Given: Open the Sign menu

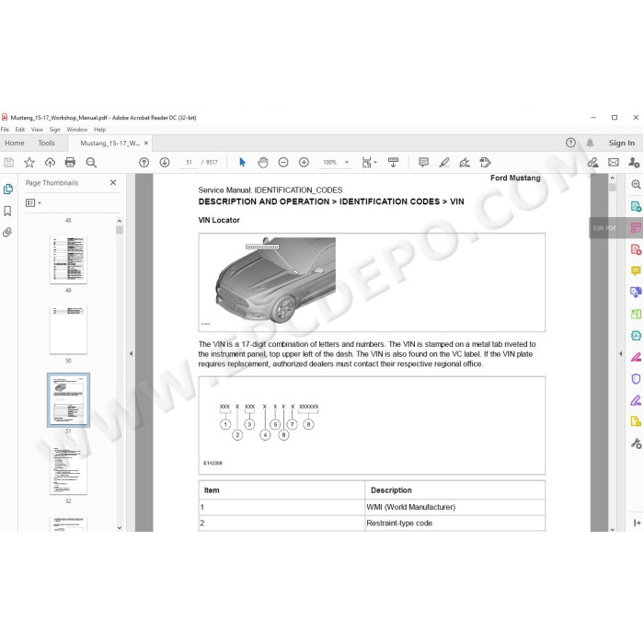Looking at the screenshot, I should pyautogui.click(x=54, y=130).
